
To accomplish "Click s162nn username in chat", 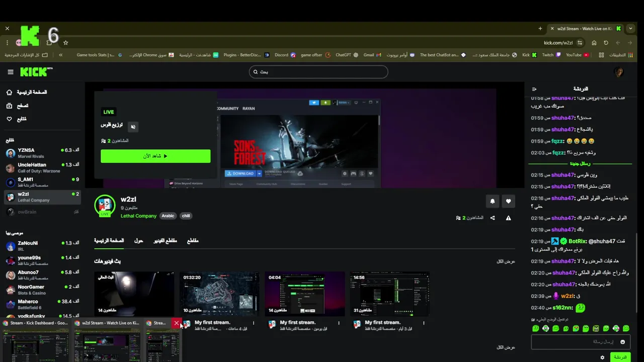I will click(x=562, y=308).
